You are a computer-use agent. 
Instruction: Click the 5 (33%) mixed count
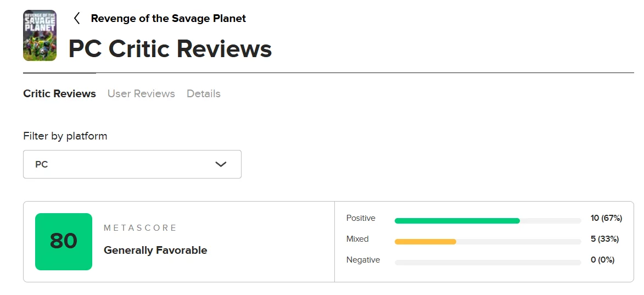click(x=604, y=240)
